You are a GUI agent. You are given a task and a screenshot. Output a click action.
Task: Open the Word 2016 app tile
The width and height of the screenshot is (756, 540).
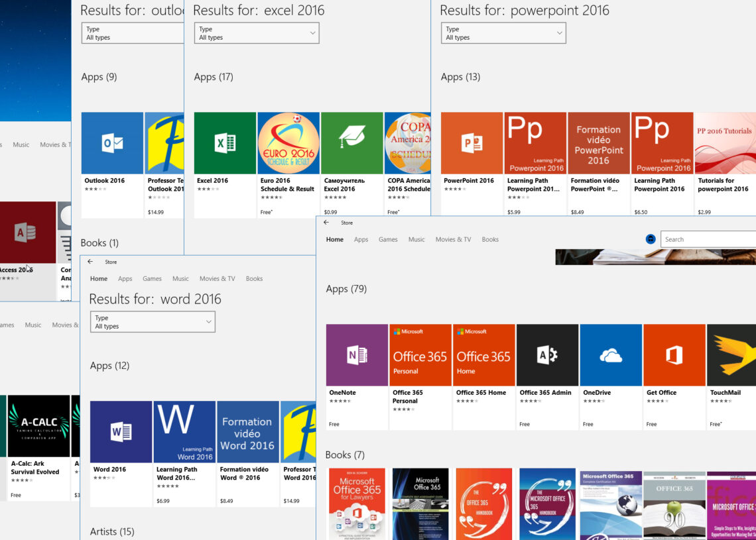pyautogui.click(x=121, y=431)
